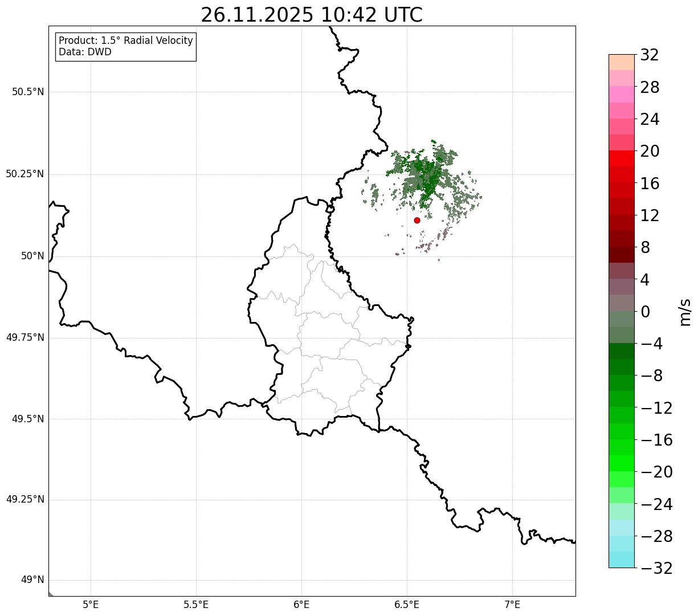Click the colorbar tick label −4
The width and height of the screenshot is (698, 616).
coord(651,344)
